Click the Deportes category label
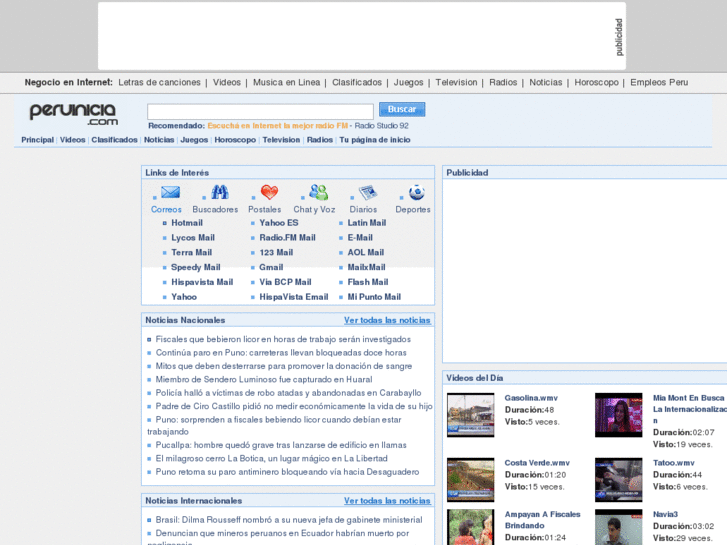This screenshot has width=727, height=545. [413, 210]
